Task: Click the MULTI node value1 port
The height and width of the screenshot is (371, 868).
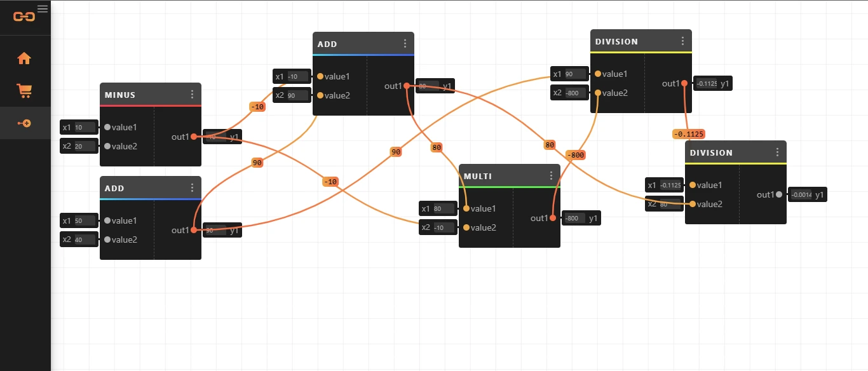Action: 466,208
